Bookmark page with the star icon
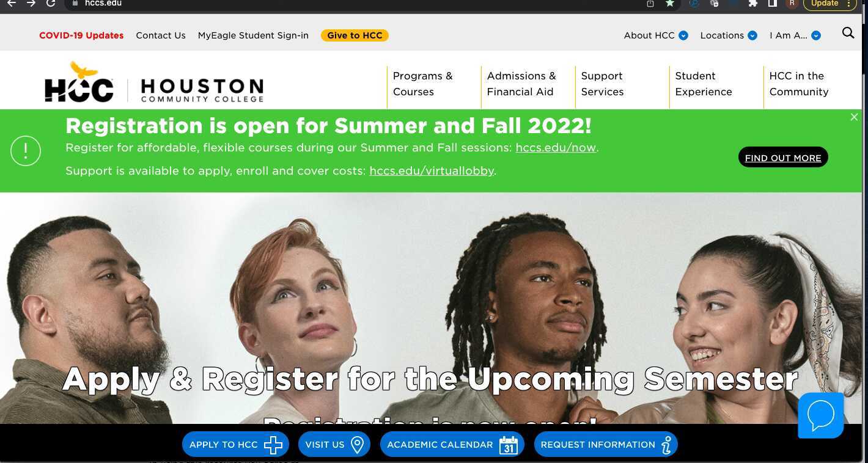 pos(670,4)
